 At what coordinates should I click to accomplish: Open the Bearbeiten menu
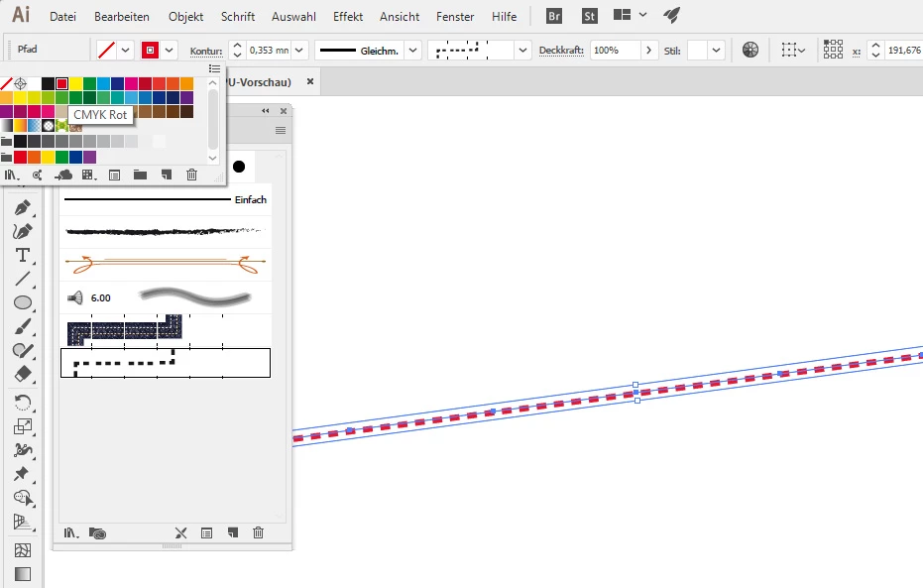(122, 17)
